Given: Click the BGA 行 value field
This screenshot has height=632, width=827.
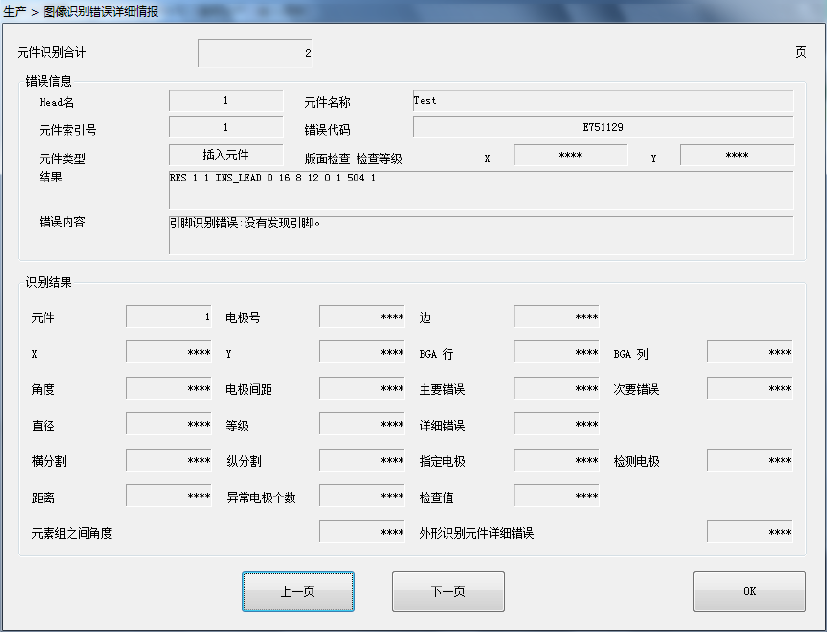Looking at the screenshot, I should (x=557, y=352).
